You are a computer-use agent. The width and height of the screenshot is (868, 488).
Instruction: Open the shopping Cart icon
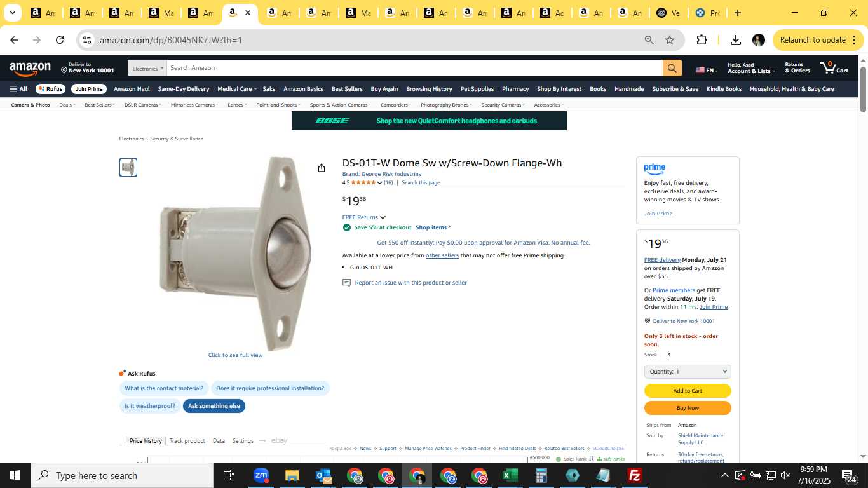834,67
